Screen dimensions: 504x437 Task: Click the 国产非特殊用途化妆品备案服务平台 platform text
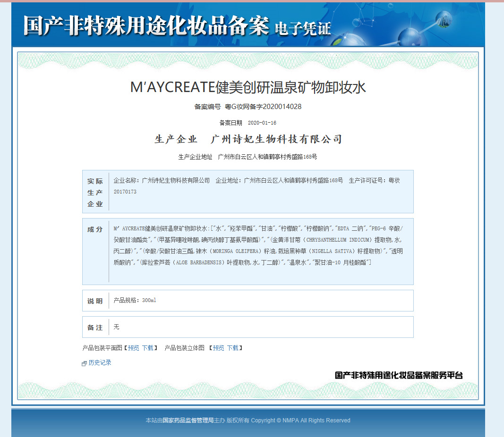pyautogui.click(x=399, y=375)
